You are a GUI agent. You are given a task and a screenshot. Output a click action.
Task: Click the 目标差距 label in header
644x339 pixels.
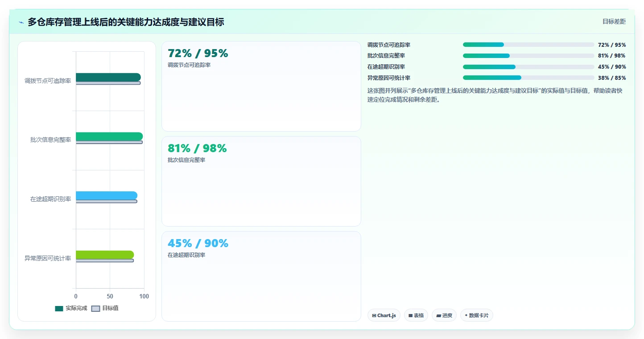614,21
